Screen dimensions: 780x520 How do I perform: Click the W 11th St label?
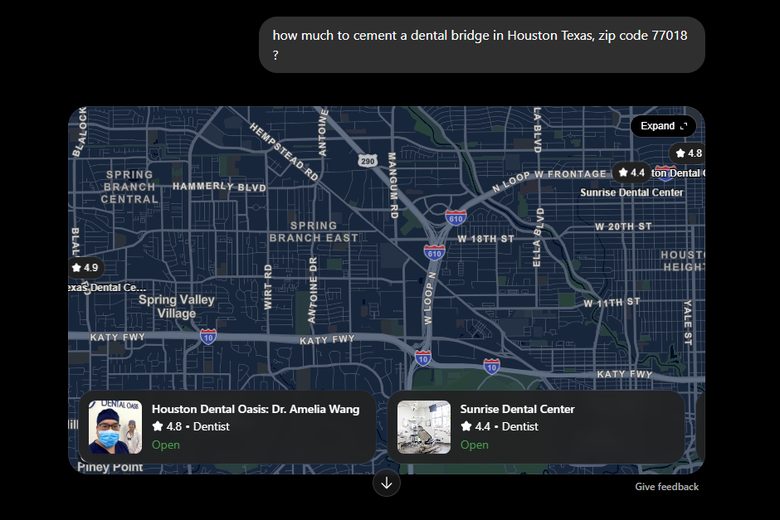612,303
